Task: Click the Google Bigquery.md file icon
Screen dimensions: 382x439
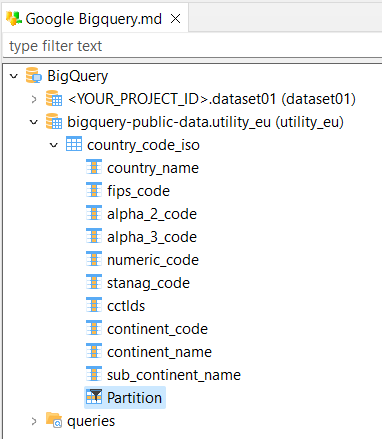Action: point(14,19)
